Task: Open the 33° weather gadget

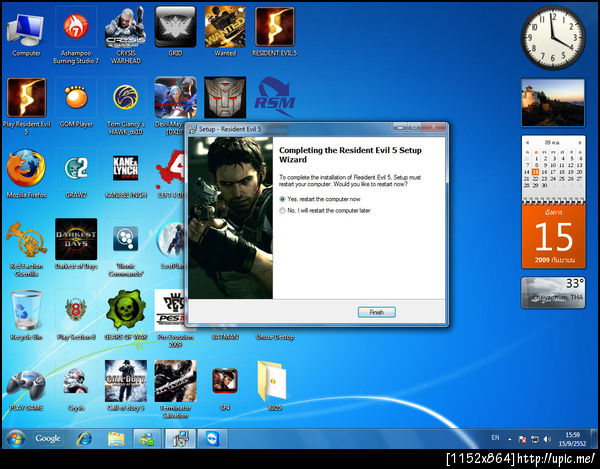Action: tap(553, 293)
